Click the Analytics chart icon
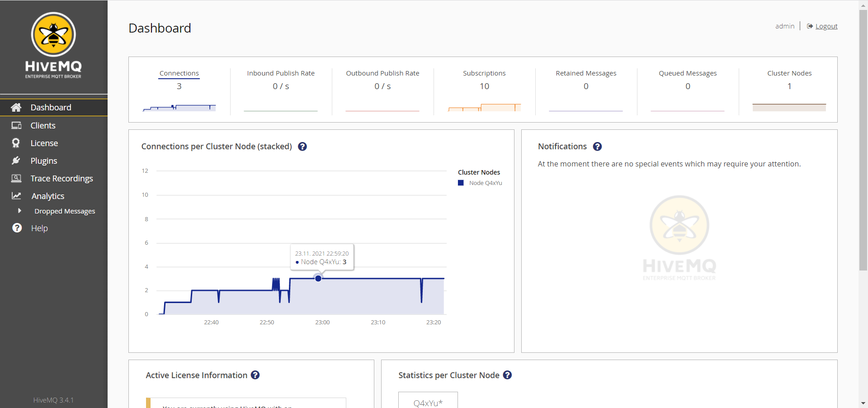The height and width of the screenshot is (408, 868). 16,196
